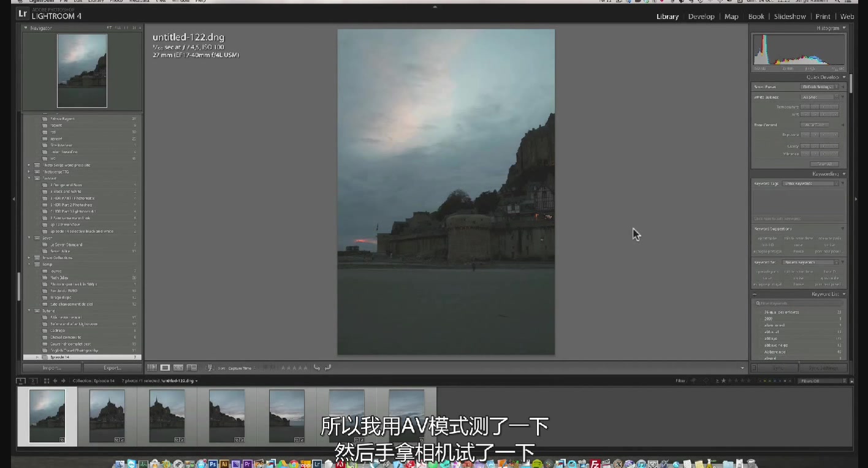Image resolution: width=868 pixels, height=468 pixels.
Task: Filter by star rating in filmstrip bar
Action: 736,380
